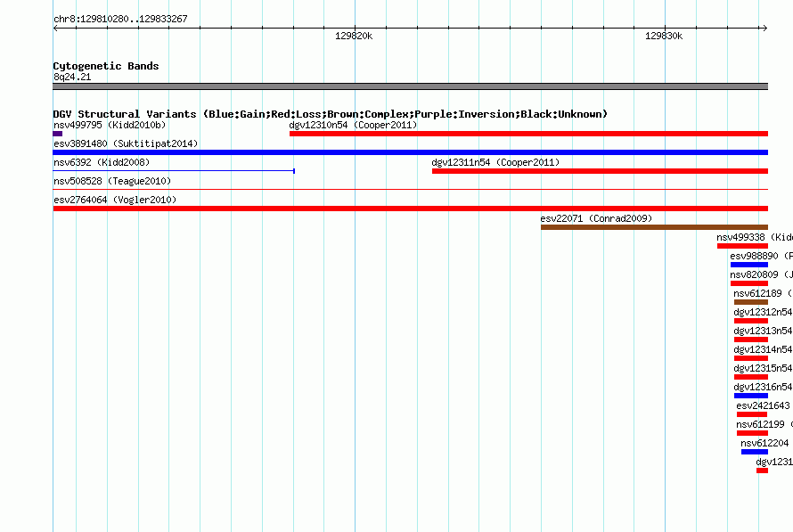Click the blue bar under nsv612204
The image size is (793, 532).
click(x=755, y=452)
